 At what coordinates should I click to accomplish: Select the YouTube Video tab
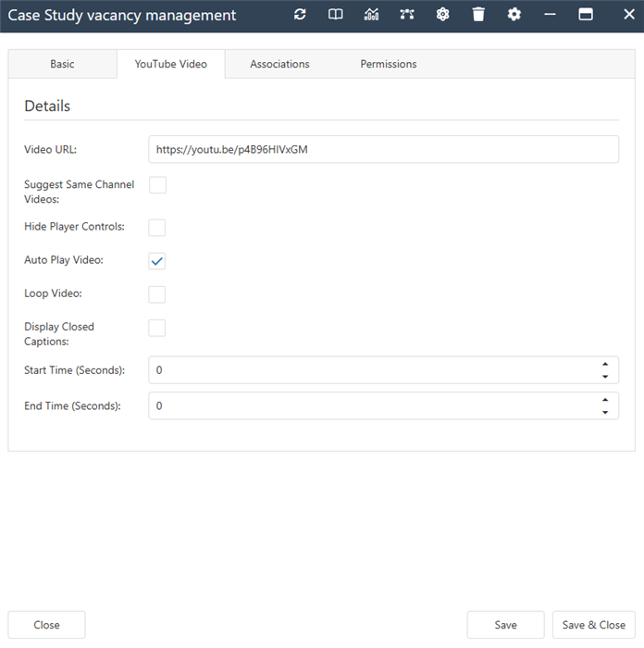click(171, 64)
